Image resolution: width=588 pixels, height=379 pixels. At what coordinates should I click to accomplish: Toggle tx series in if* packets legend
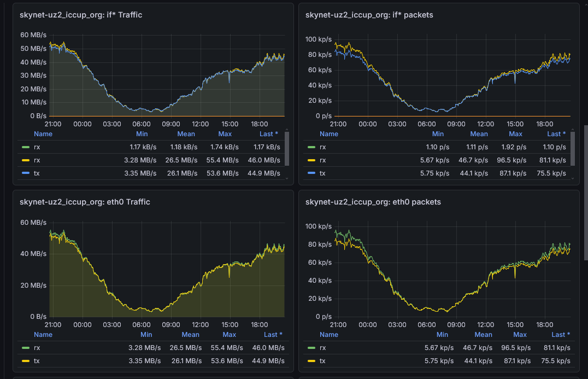[x=322, y=173]
